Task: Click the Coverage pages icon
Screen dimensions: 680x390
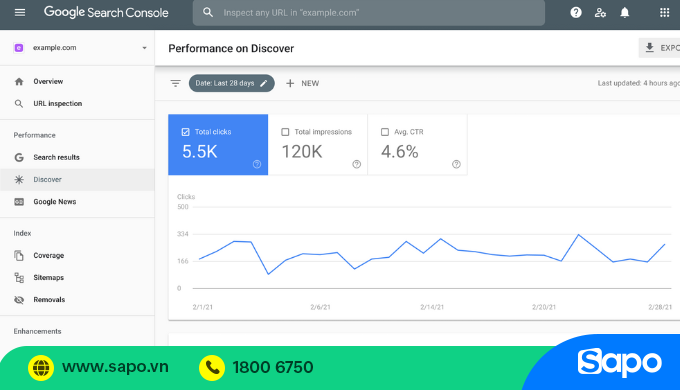Action: pos(19,256)
